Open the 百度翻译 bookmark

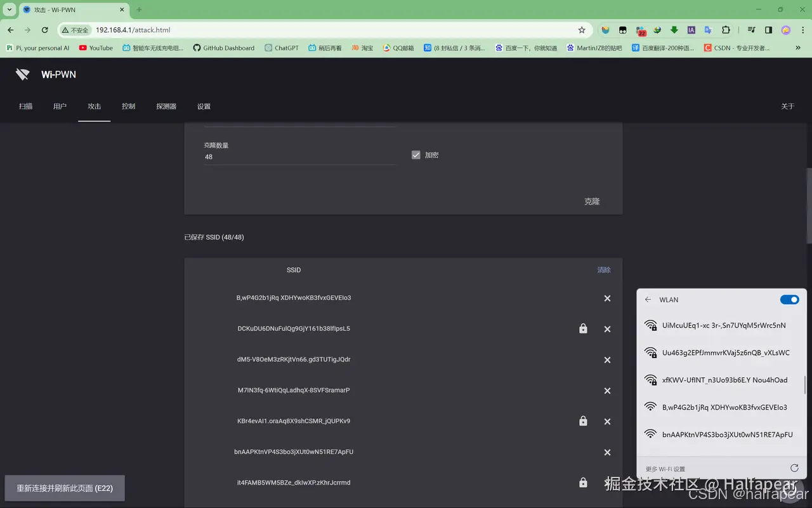(x=663, y=48)
